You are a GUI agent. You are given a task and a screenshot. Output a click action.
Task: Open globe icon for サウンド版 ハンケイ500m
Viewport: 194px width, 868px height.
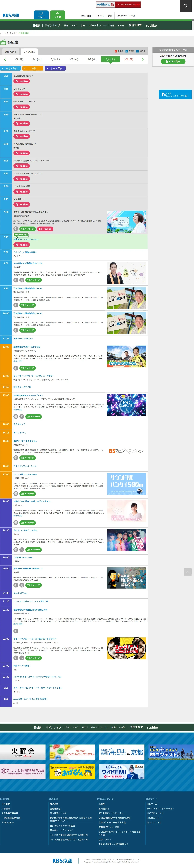16,494
